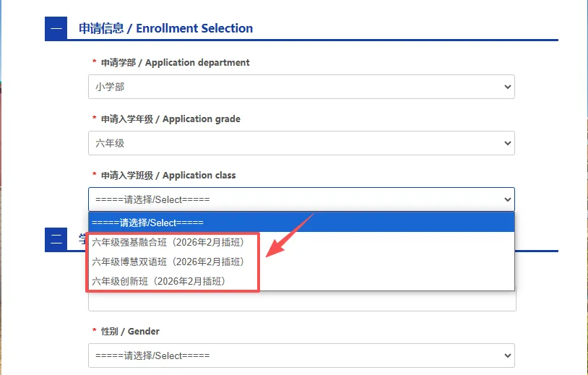Click the blue section two number icon
The height and width of the screenshot is (375, 588).
[x=56, y=239]
